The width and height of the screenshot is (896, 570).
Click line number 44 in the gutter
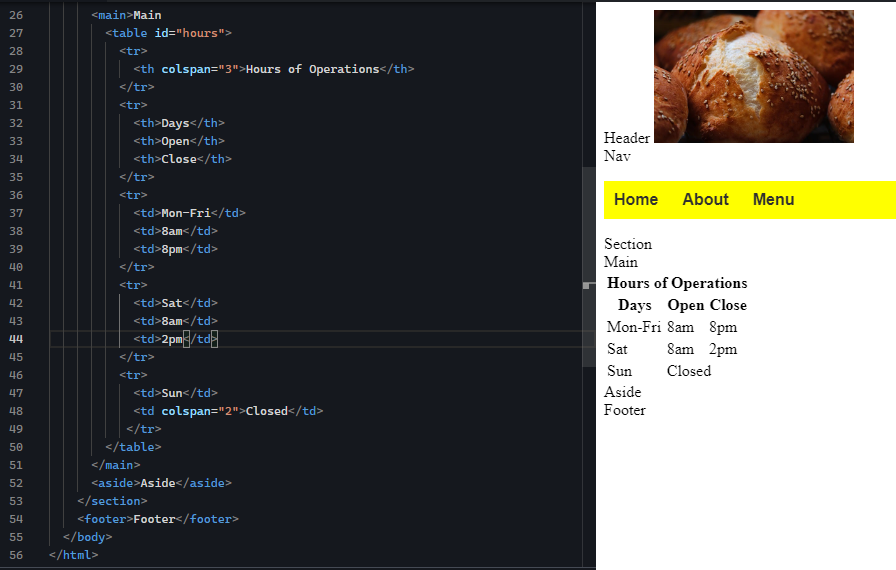[16, 339]
